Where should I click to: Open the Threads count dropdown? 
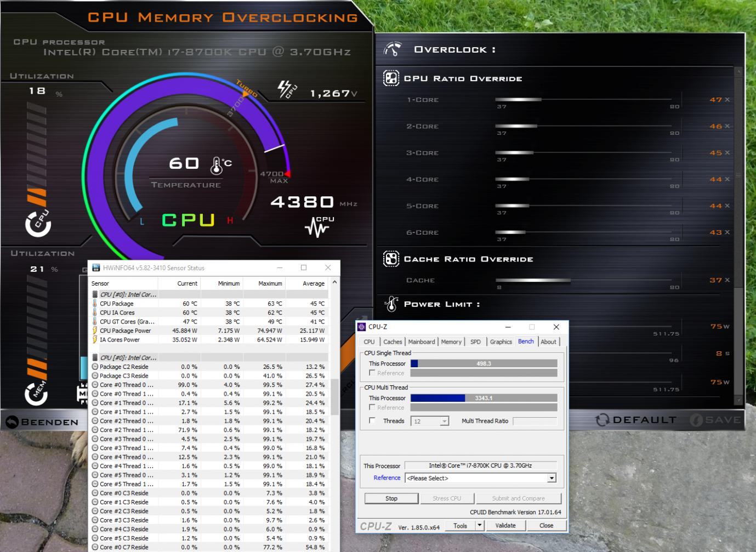[x=445, y=421]
